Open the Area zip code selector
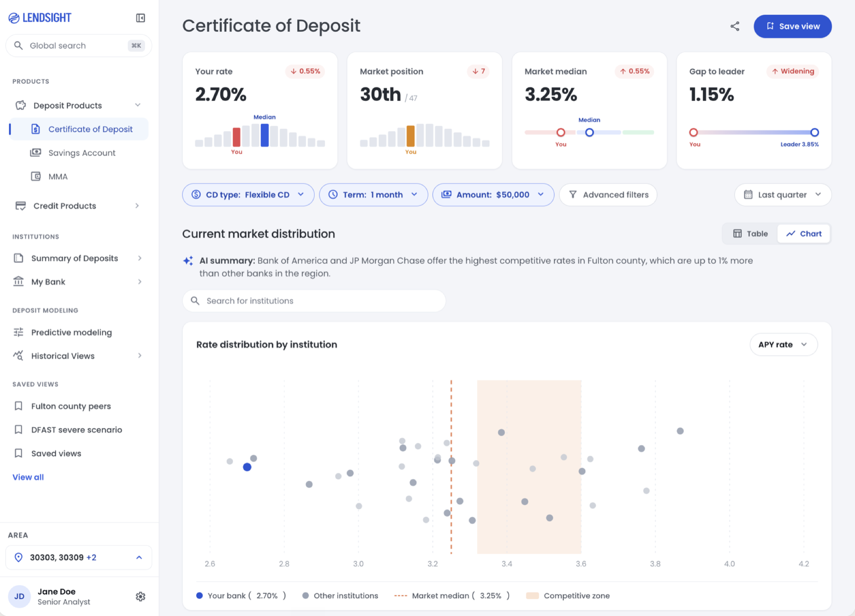This screenshot has height=616, width=855. (x=79, y=557)
